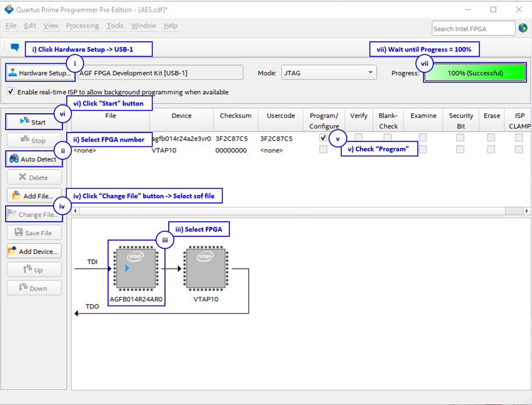Open the Help menu
Screen dimensions: 532x405
[171, 26]
